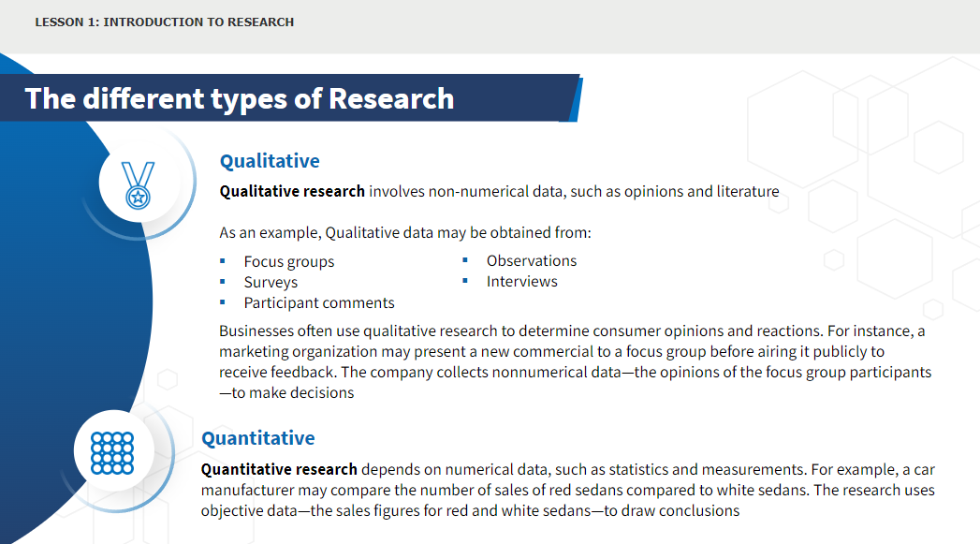Click the bold 'Quantitative research' text
980x544 pixels.
point(279,469)
